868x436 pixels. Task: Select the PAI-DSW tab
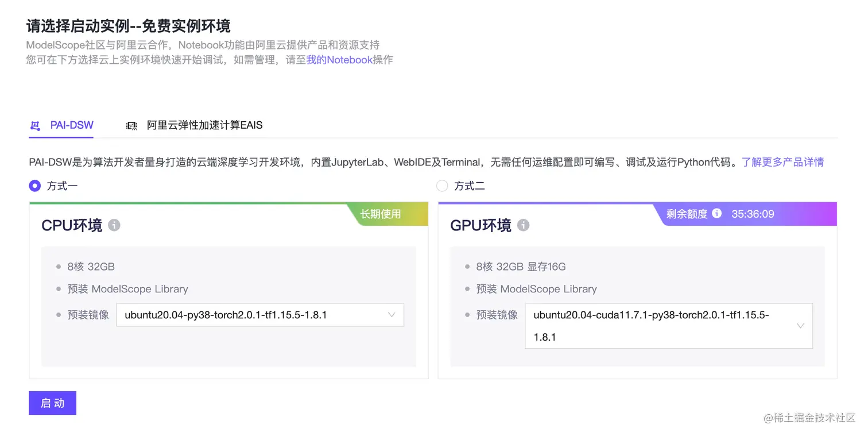(71, 125)
